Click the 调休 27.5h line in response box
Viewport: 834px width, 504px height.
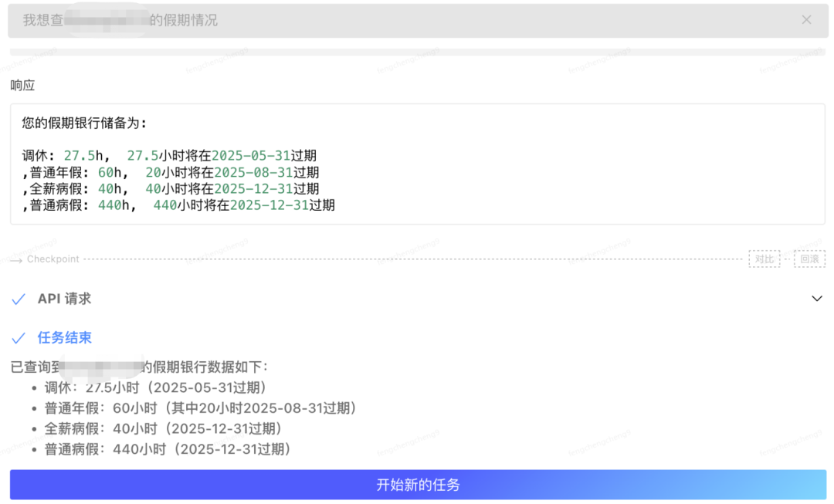169,156
